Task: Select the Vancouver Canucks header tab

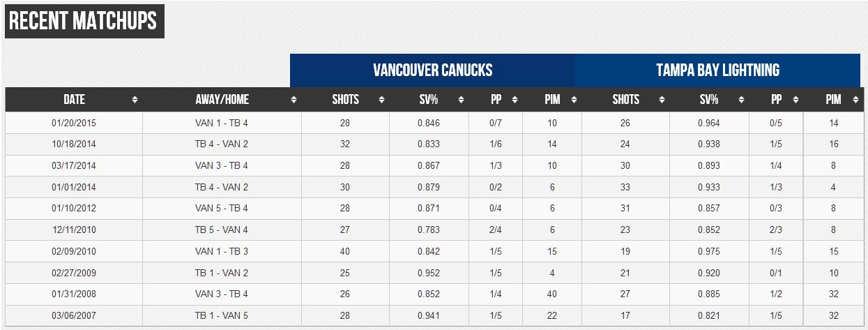Action: coord(432,70)
